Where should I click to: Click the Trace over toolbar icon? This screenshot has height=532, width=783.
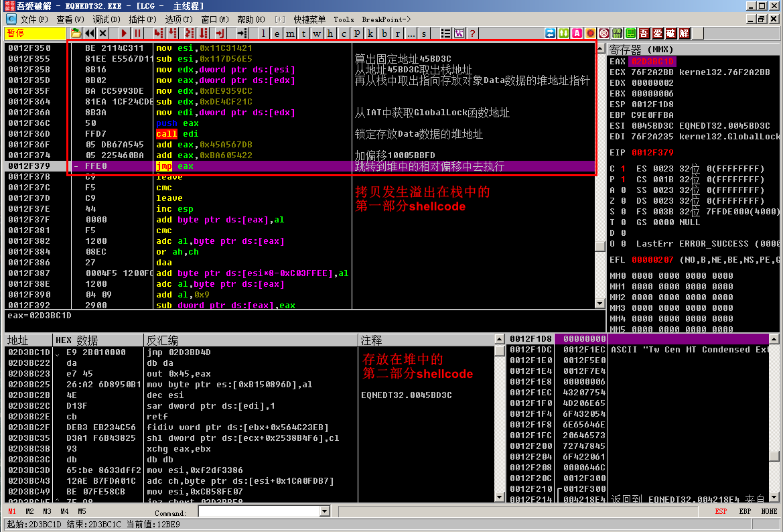pyautogui.click(x=204, y=34)
